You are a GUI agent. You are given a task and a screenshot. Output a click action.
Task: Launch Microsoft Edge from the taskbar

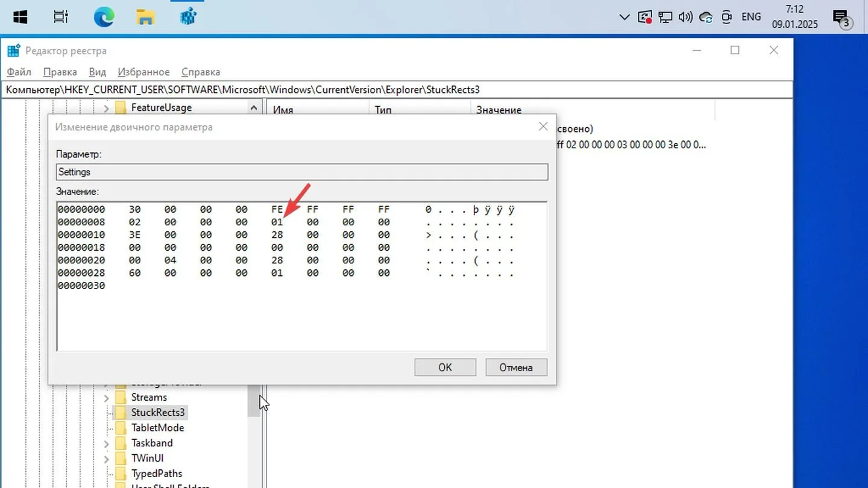pyautogui.click(x=104, y=17)
